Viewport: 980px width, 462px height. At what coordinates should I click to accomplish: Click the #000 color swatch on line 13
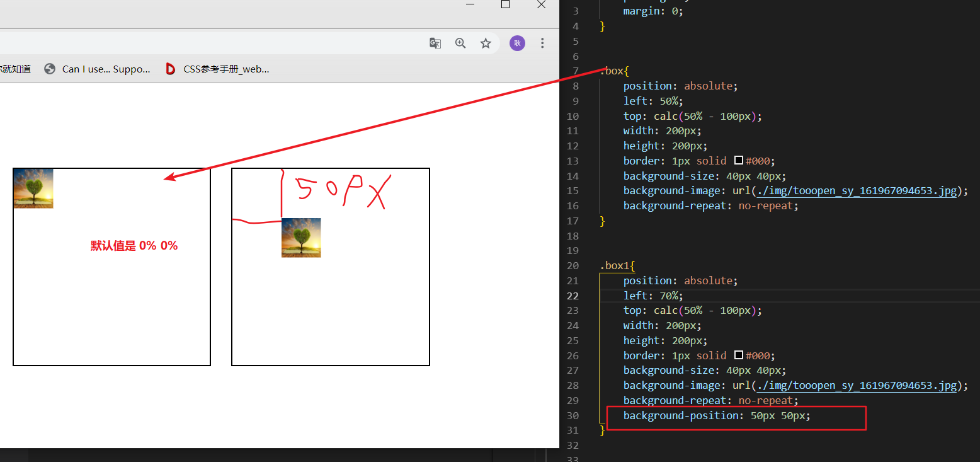[739, 161]
